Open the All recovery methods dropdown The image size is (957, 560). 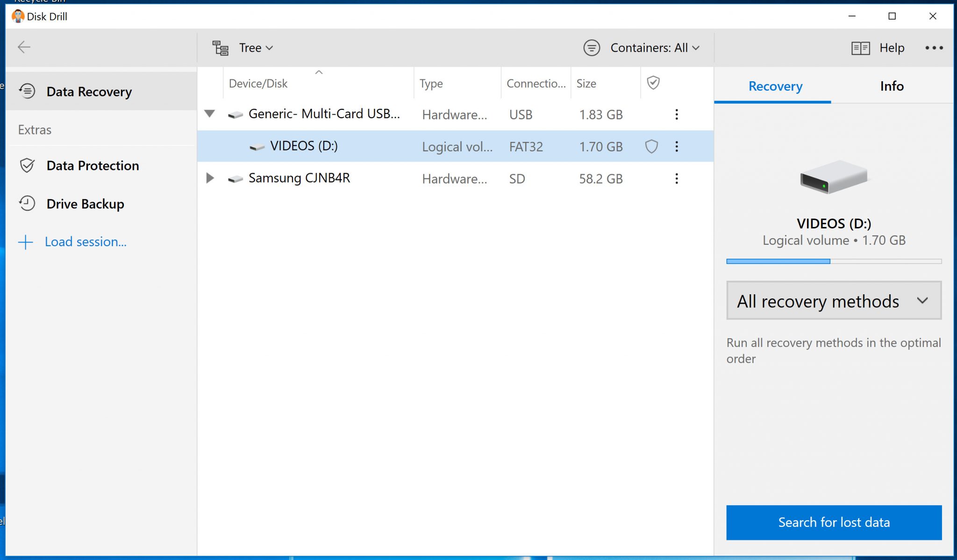coord(834,300)
